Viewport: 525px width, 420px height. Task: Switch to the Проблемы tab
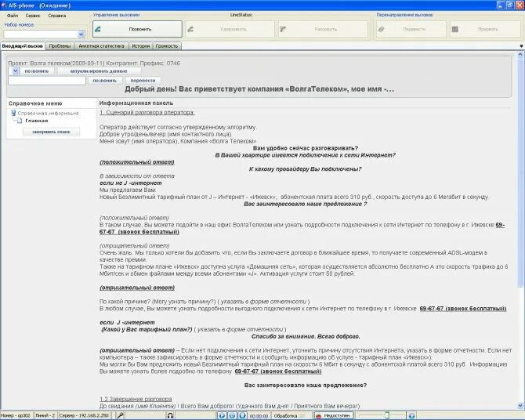(x=60, y=46)
